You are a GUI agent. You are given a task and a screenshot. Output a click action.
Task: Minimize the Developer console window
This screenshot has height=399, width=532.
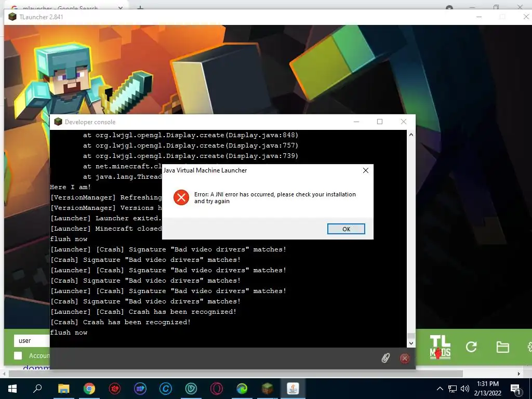click(356, 122)
